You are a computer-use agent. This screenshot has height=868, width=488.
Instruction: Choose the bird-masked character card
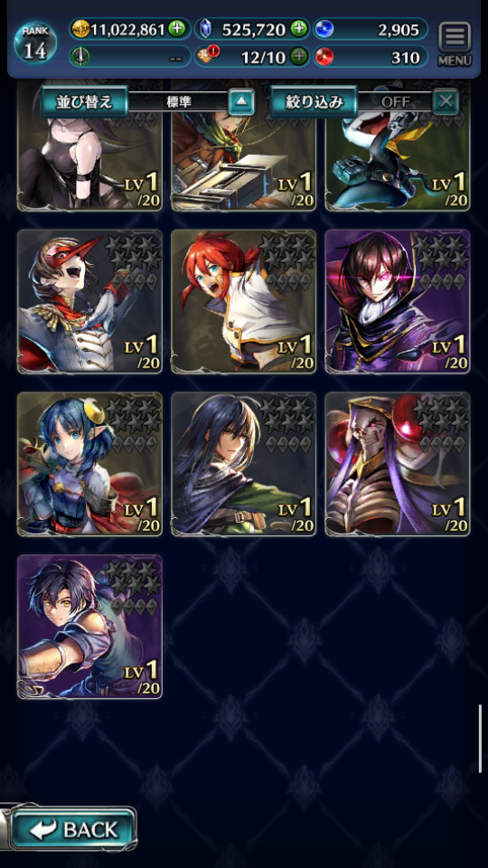coord(89,302)
